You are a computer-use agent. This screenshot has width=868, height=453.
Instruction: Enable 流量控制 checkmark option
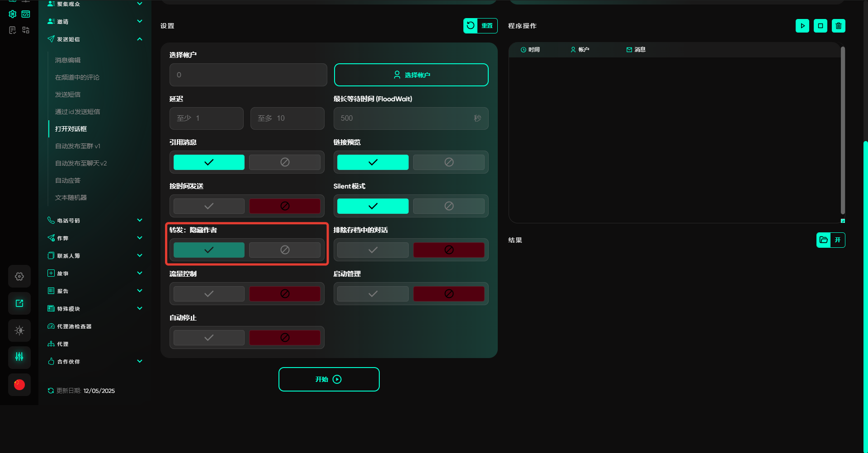pos(209,294)
